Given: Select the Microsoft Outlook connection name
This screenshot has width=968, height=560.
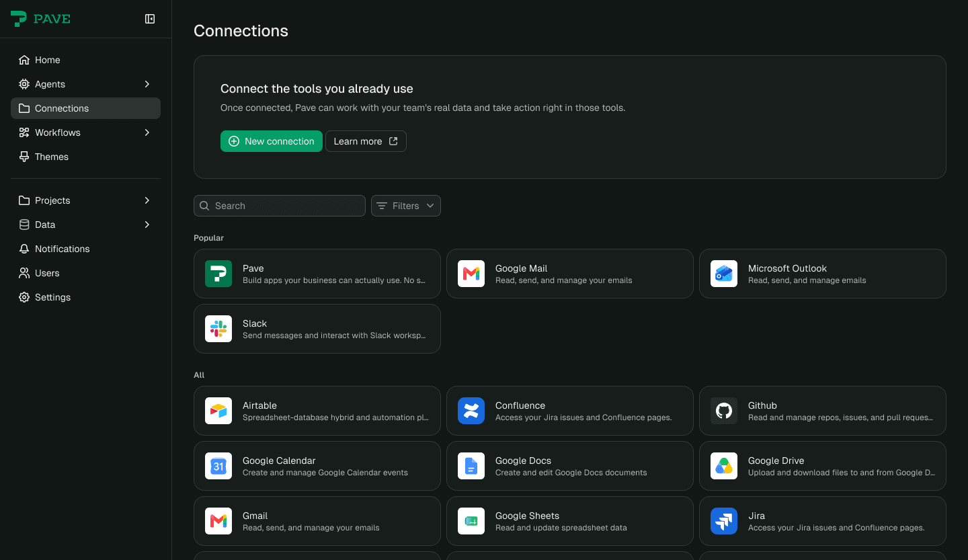Looking at the screenshot, I should pyautogui.click(x=787, y=268).
